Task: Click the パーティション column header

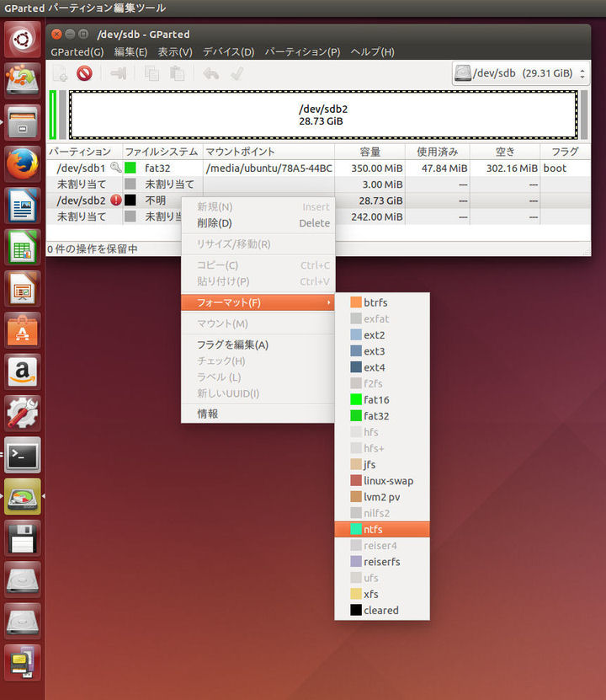Action: click(x=84, y=152)
